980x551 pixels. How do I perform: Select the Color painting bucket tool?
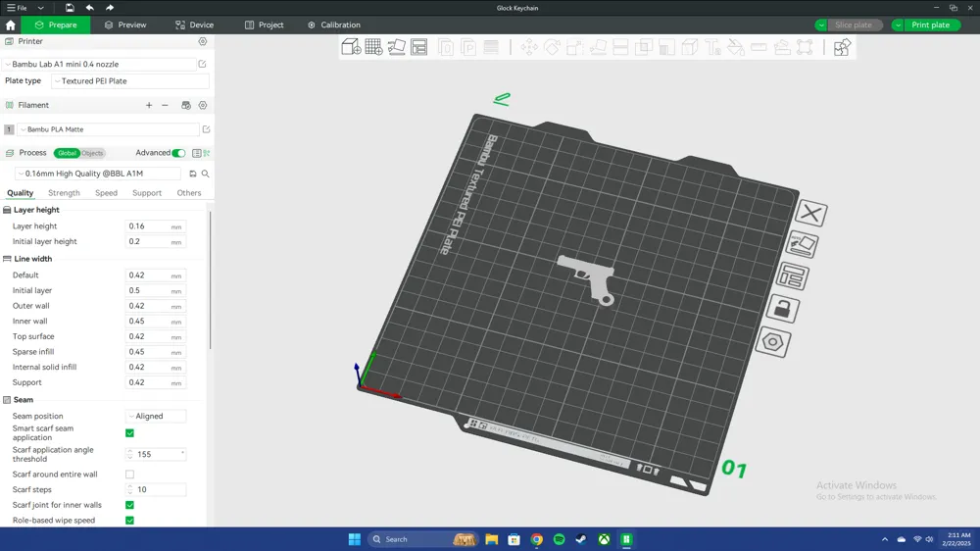[x=736, y=47]
